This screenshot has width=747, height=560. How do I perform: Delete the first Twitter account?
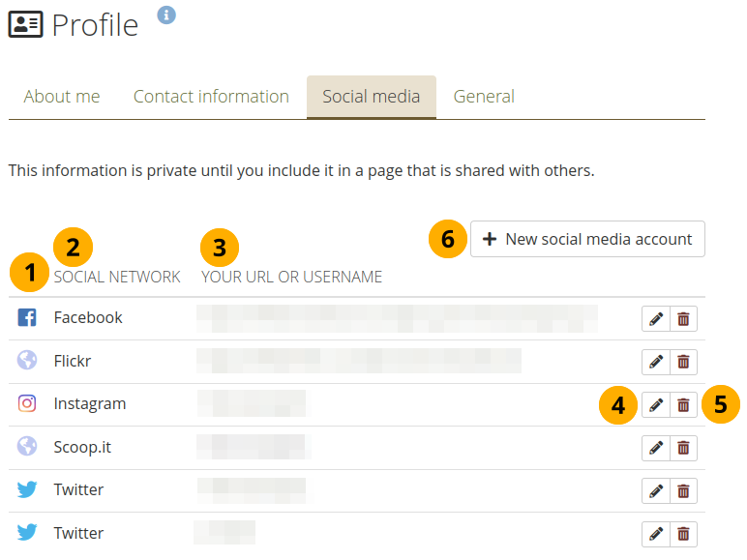[x=683, y=490]
